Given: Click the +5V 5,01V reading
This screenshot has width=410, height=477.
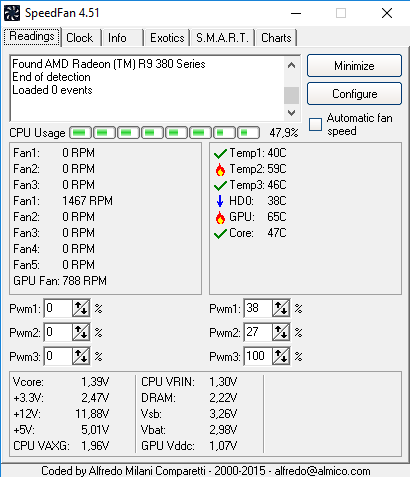Looking at the screenshot, I should pyautogui.click(x=61, y=430).
